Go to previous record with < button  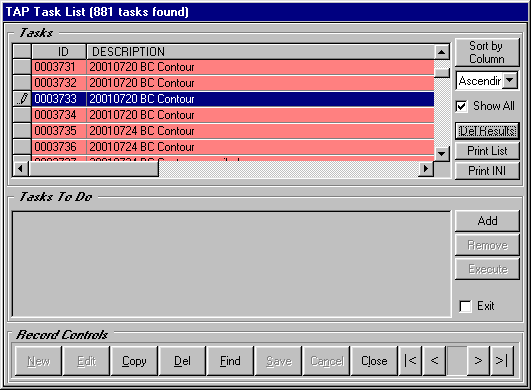coord(434,361)
